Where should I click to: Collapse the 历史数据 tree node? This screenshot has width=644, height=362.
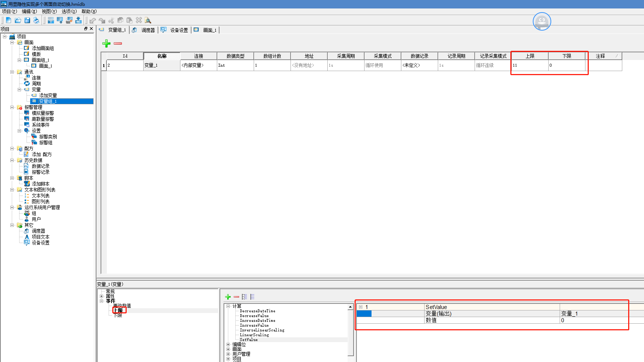[x=12, y=160]
